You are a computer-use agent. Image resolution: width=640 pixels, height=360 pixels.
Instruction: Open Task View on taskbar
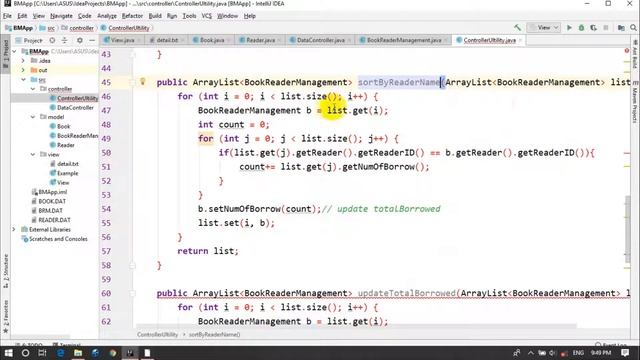coord(42,353)
